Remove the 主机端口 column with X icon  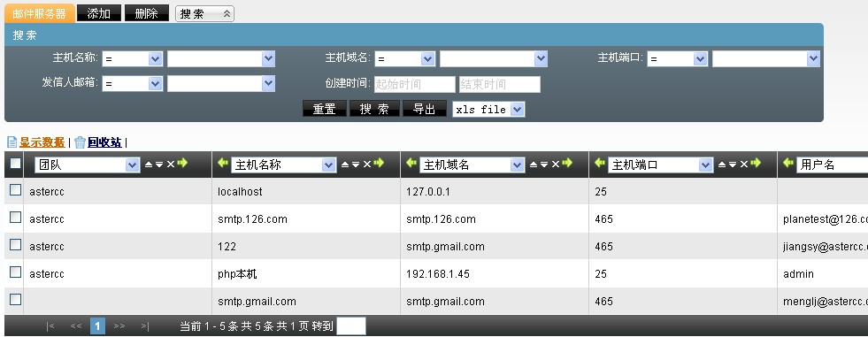click(x=743, y=165)
